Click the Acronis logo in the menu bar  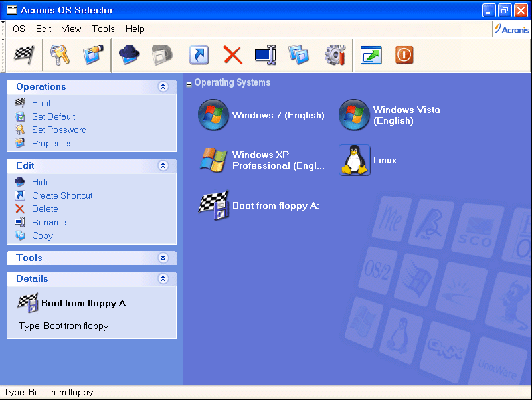[512, 29]
